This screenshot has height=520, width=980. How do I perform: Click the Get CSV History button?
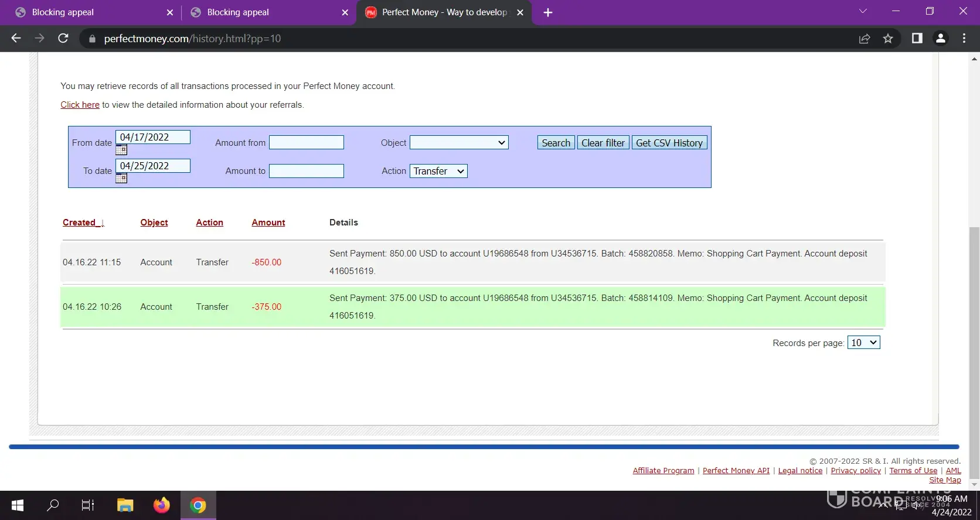(669, 143)
